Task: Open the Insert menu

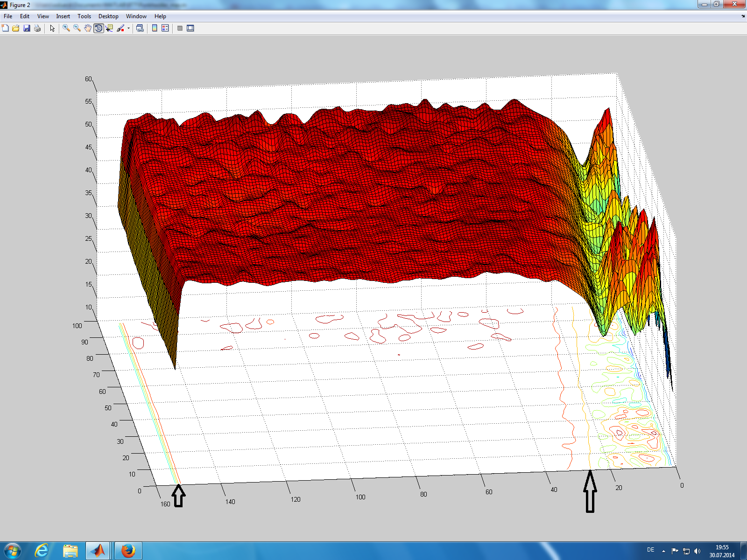Action: [x=63, y=16]
